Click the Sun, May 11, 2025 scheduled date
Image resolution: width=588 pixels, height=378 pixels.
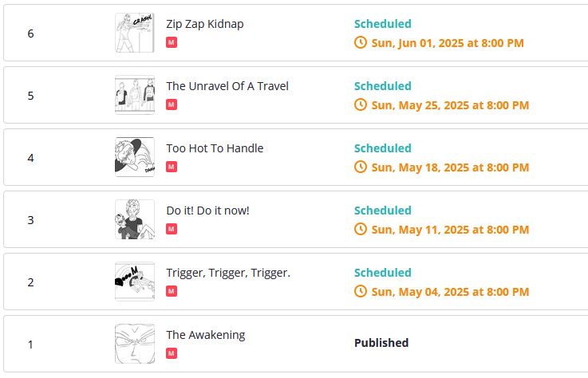click(450, 230)
